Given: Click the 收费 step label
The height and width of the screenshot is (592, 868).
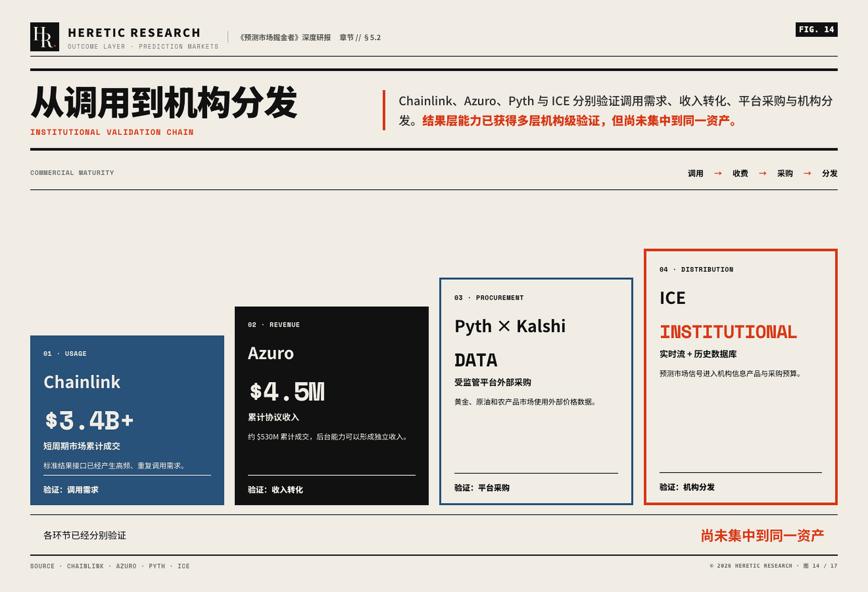Looking at the screenshot, I should 740,174.
